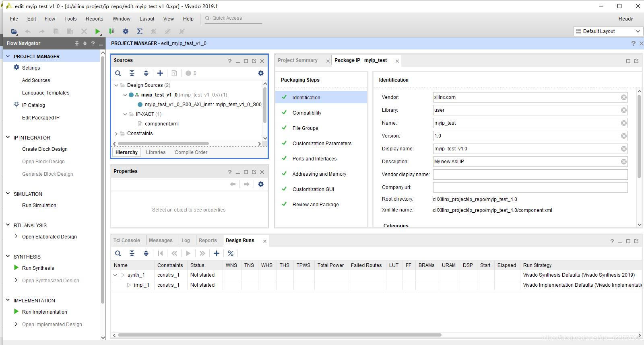Click the Properties forward arrow icon
The height and width of the screenshot is (345, 644).
pos(247,184)
